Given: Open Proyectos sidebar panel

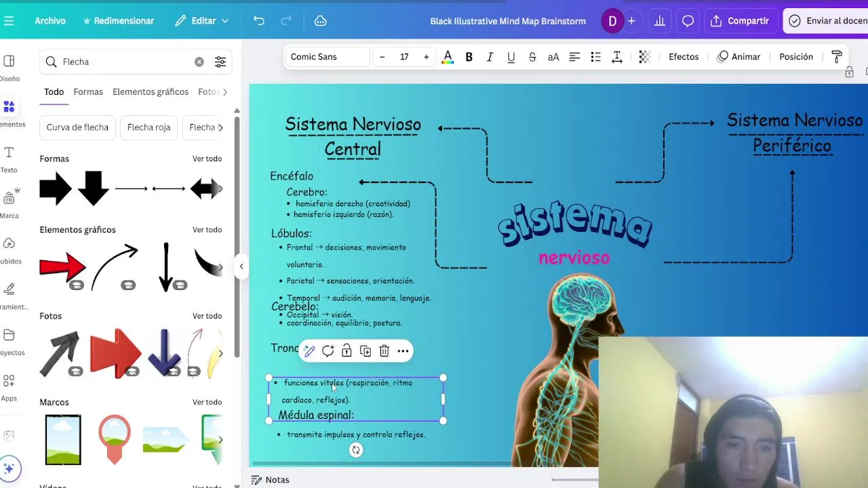Looking at the screenshot, I should [9, 342].
